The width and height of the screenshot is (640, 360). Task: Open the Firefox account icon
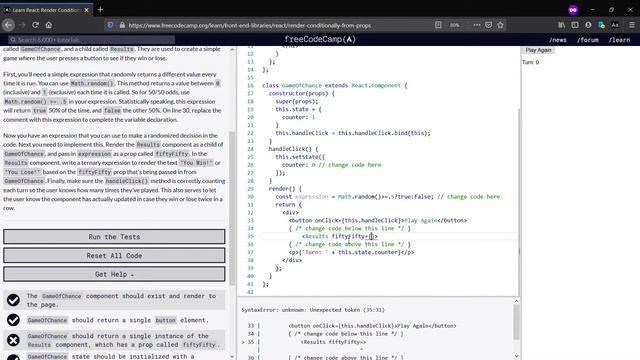[x=588, y=25]
